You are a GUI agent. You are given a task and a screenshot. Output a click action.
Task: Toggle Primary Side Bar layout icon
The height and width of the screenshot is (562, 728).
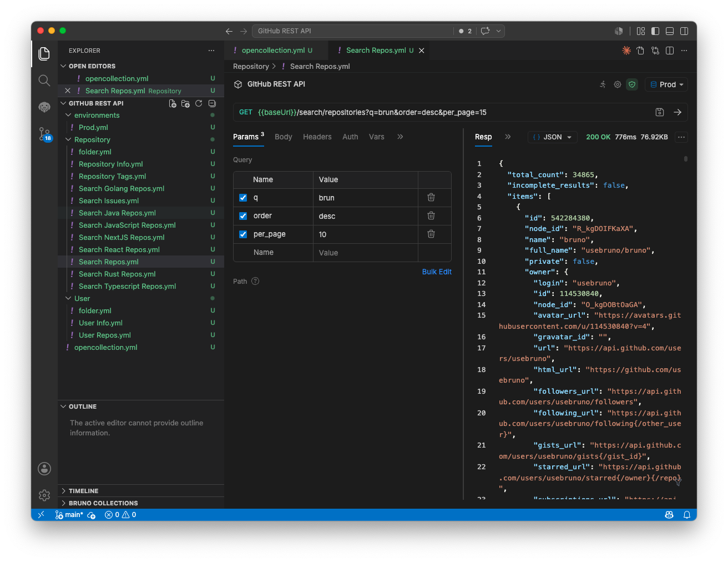(x=655, y=31)
